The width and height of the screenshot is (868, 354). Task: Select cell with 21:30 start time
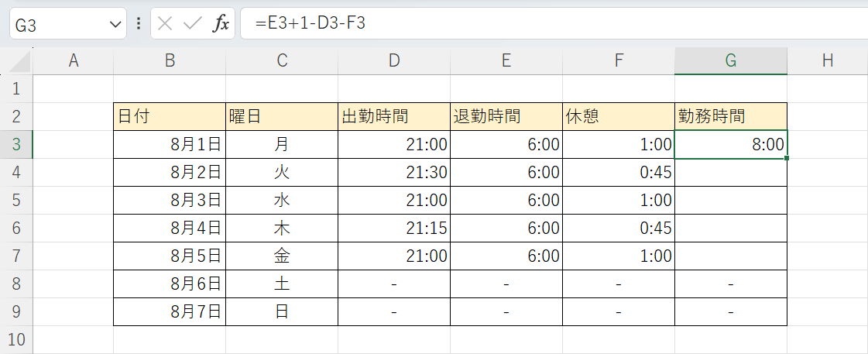[394, 172]
